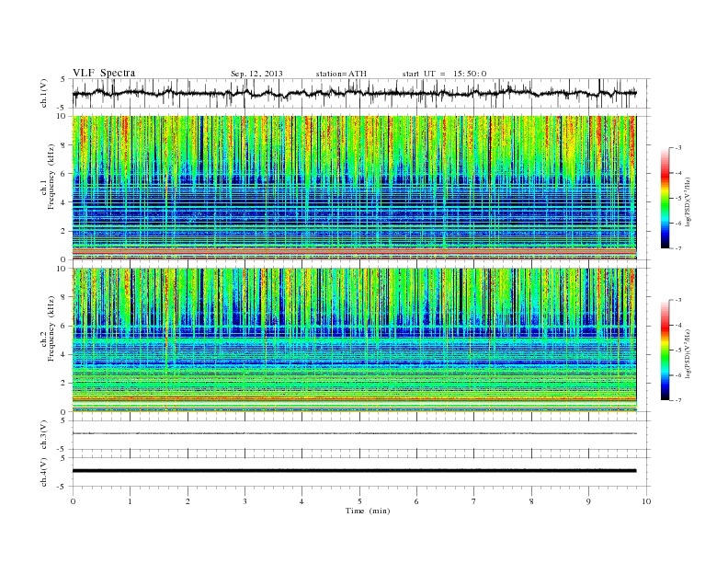Click inside the ch.2 spectrogram panel
The image size is (728, 563).
[x=354, y=340]
